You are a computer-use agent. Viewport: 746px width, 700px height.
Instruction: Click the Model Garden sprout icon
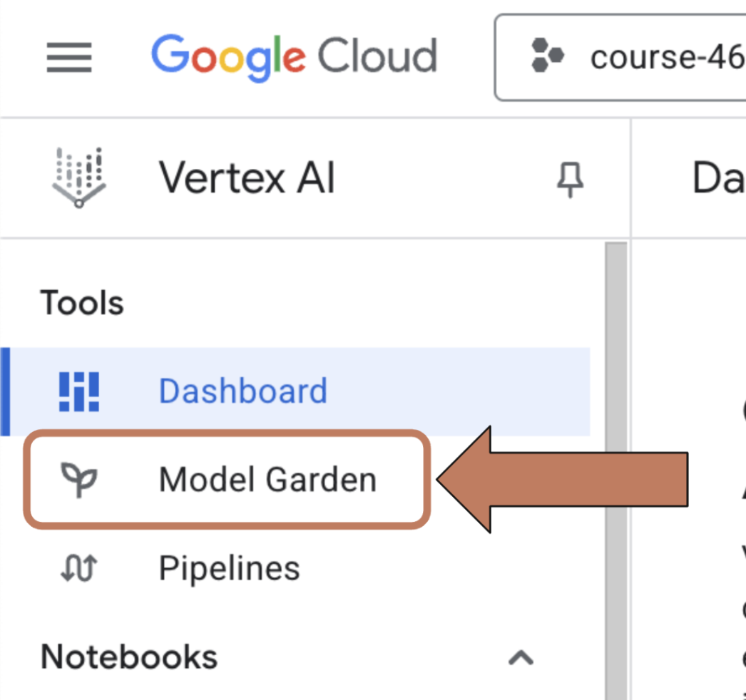79,479
